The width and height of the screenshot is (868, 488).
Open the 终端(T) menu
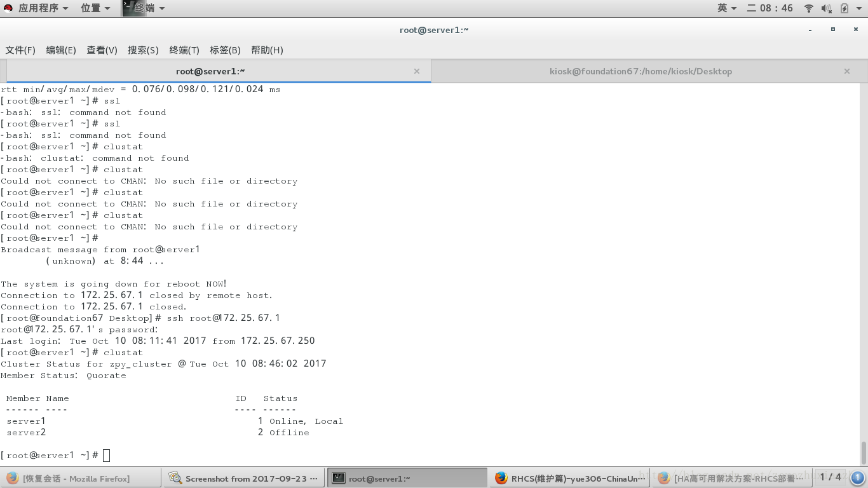[184, 50]
